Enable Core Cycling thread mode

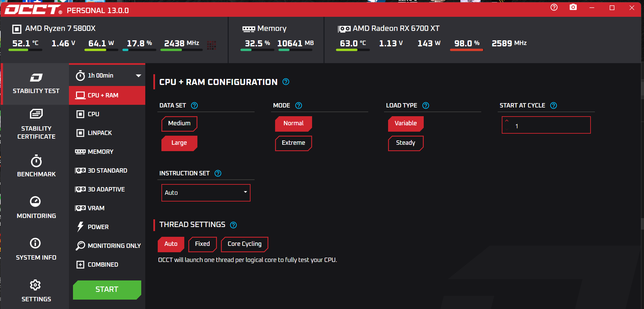click(244, 244)
